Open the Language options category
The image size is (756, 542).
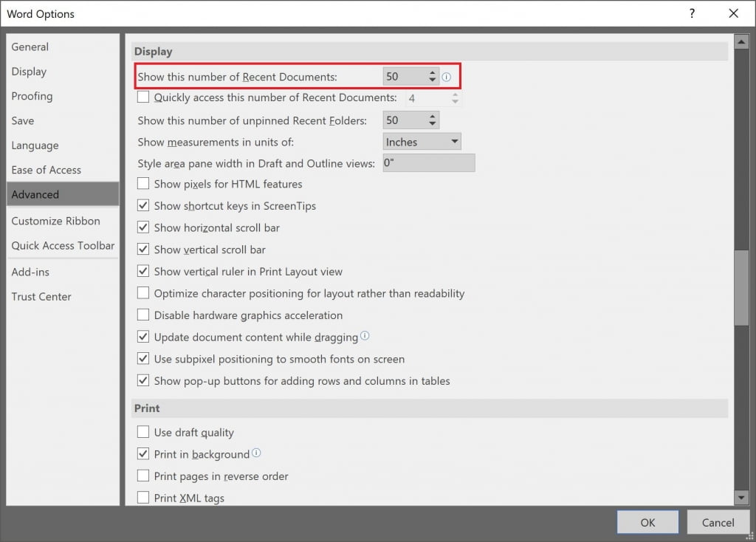tap(63, 145)
